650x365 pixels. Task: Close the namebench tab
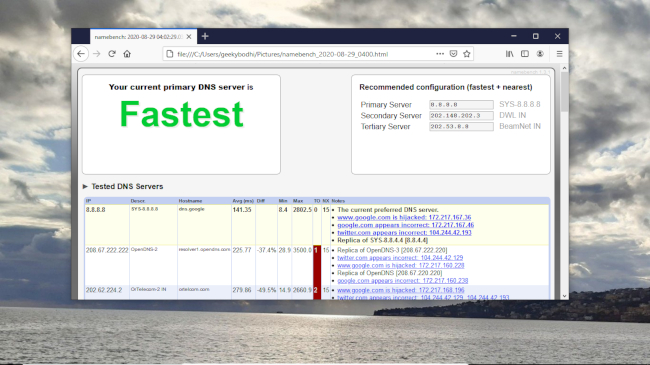(x=189, y=37)
